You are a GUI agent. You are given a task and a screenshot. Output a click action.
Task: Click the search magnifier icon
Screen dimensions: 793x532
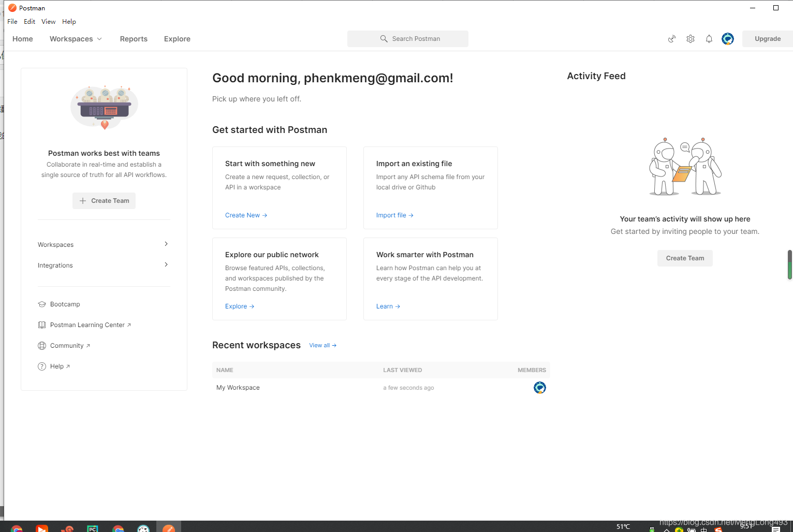(384, 39)
